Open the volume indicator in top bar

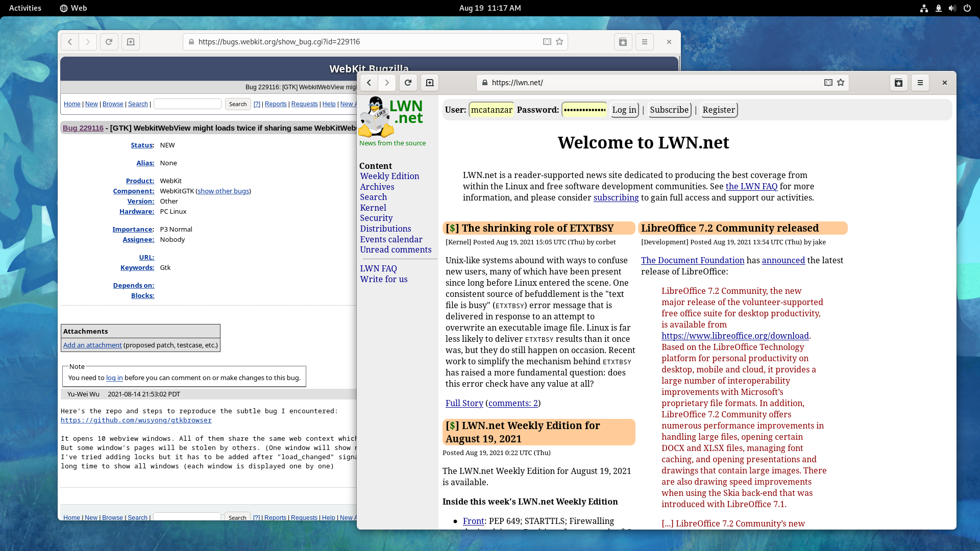[952, 8]
